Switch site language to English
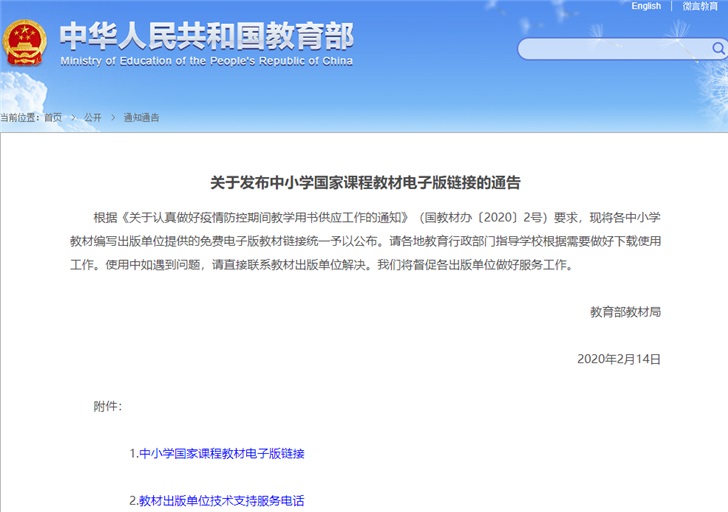 [646, 6]
